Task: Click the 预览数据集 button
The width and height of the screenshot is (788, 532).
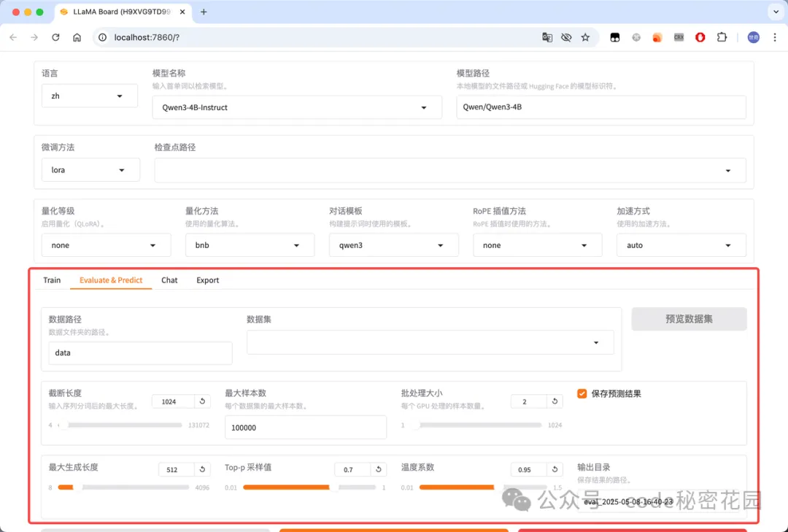Action: tap(689, 319)
